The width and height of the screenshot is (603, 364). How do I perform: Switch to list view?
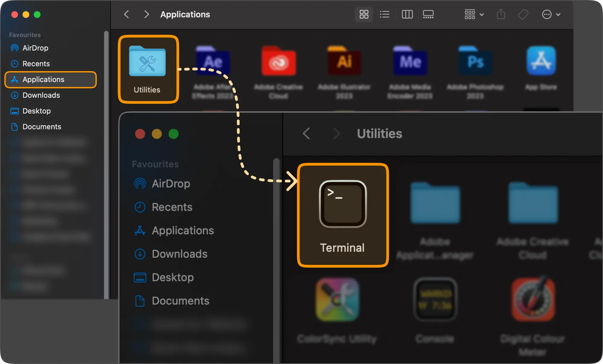coord(384,14)
